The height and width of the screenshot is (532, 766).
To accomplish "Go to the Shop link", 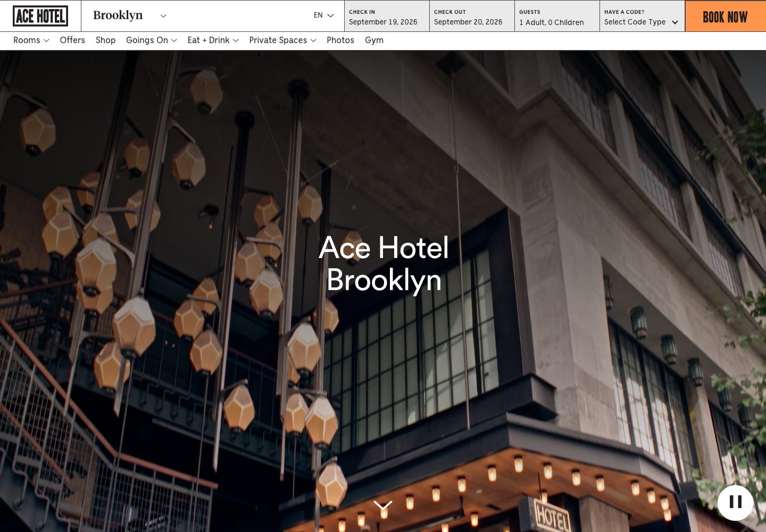I will point(106,40).
